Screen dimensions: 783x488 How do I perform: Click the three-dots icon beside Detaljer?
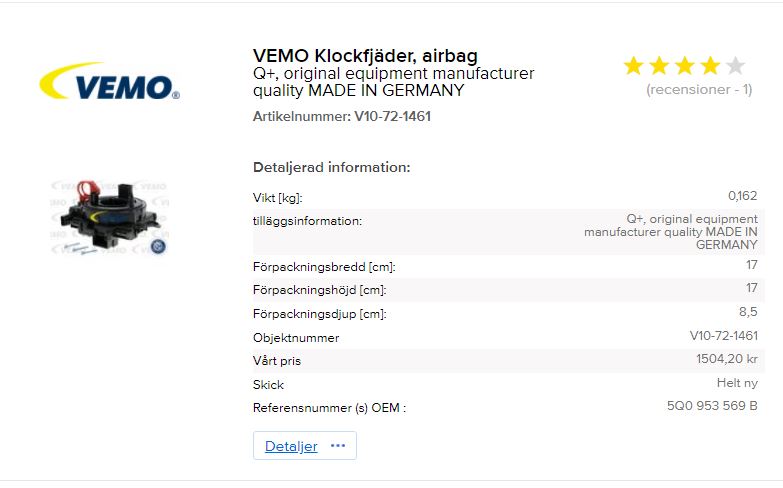337,446
